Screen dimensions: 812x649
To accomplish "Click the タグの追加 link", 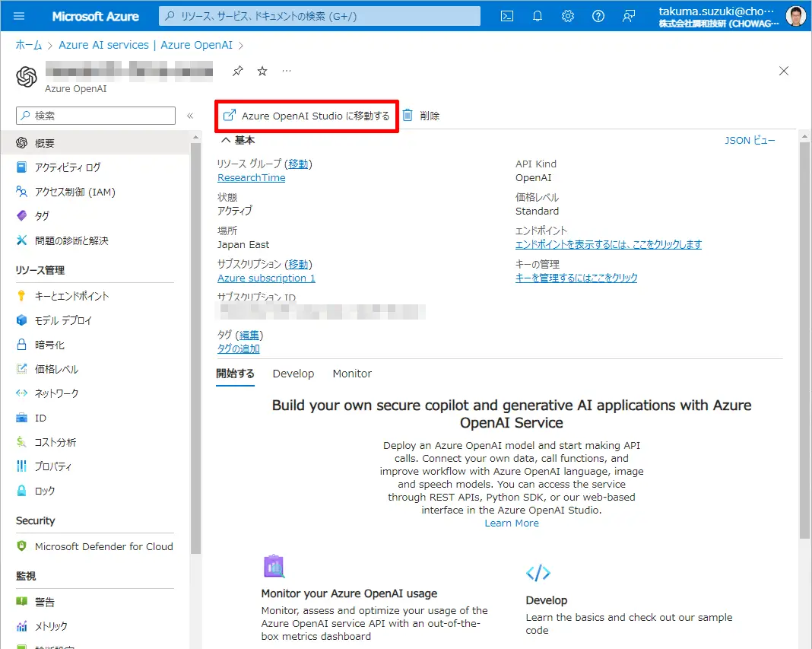I will click(x=238, y=349).
